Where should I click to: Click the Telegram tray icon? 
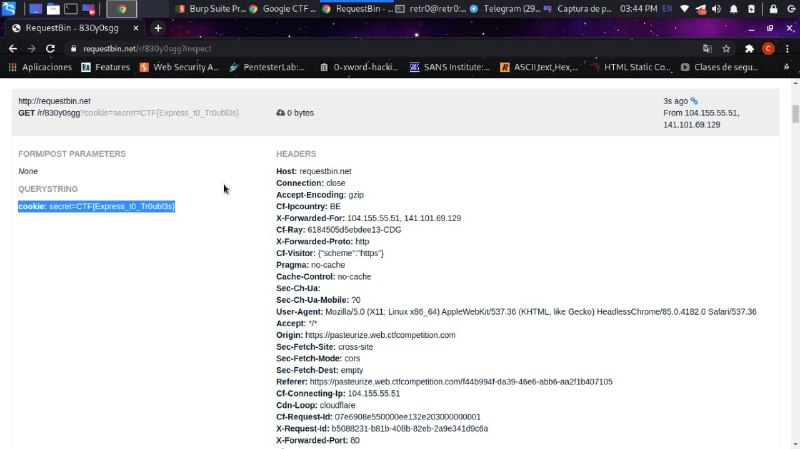click(x=701, y=9)
